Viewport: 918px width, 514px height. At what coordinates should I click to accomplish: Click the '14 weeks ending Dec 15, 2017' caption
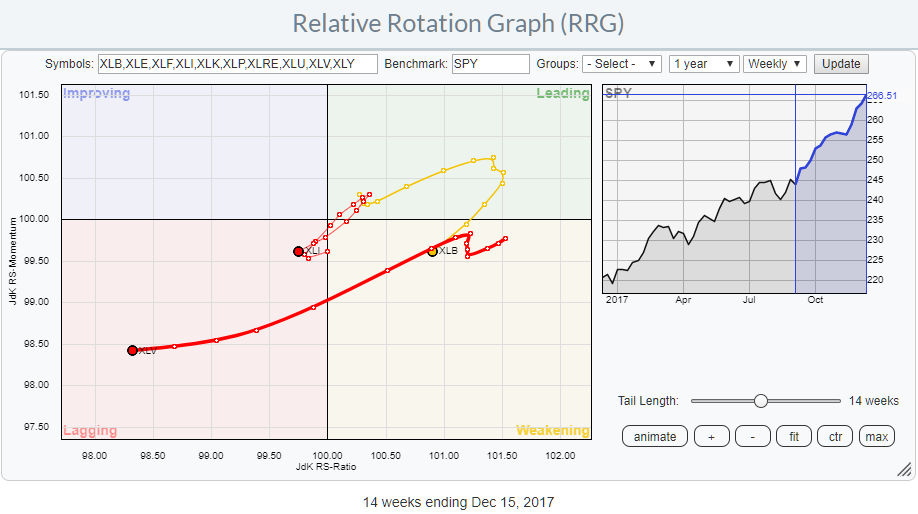tap(458, 502)
